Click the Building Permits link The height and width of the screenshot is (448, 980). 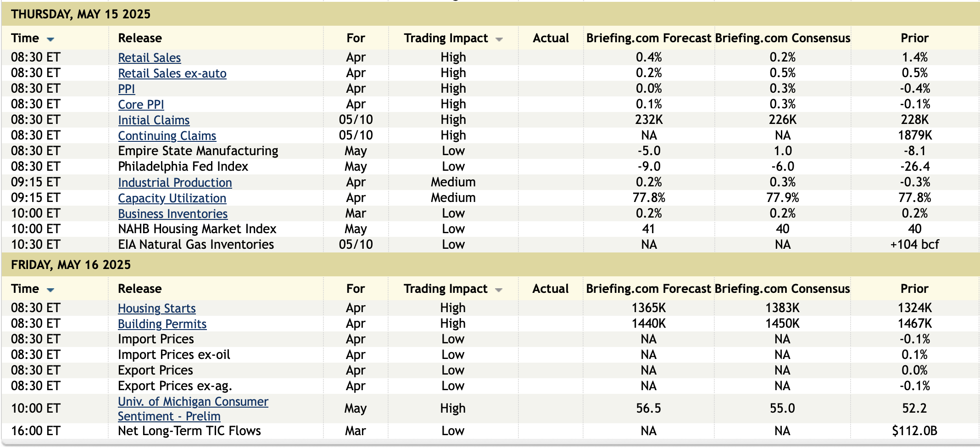pos(162,324)
